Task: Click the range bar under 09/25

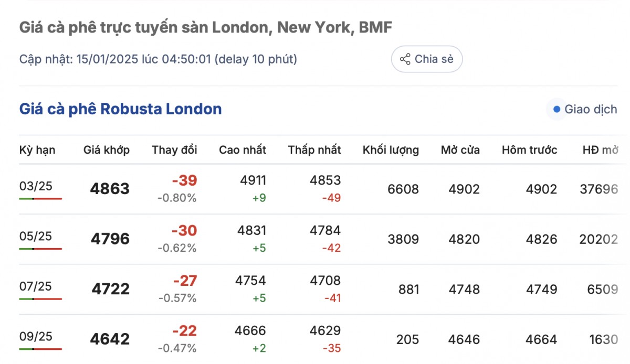Action: pyautogui.click(x=40, y=349)
